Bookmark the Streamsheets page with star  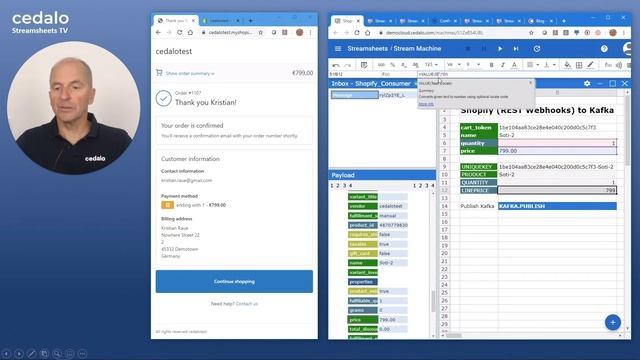531,33
